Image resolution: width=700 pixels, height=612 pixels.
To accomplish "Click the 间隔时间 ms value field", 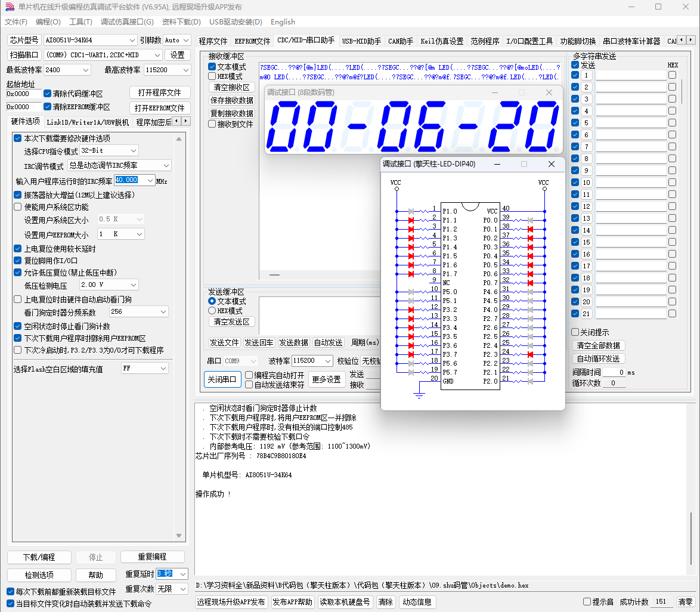I will pos(614,372).
